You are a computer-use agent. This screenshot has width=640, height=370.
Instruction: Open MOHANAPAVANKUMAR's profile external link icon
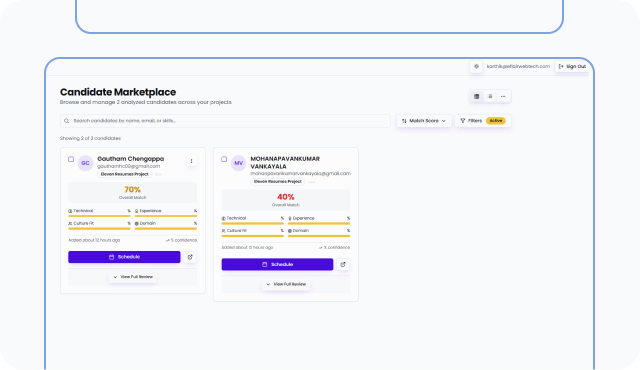(x=343, y=264)
